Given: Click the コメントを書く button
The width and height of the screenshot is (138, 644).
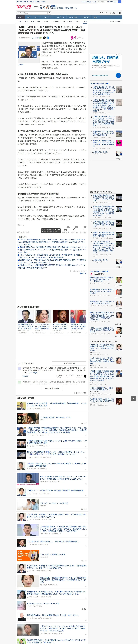Looking at the screenshot, I should 69,363.
